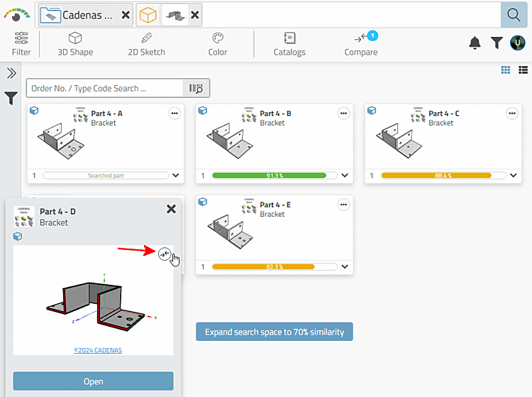Expand Part 4 - E card details chevron
The width and height of the screenshot is (532, 397).
coord(345,267)
